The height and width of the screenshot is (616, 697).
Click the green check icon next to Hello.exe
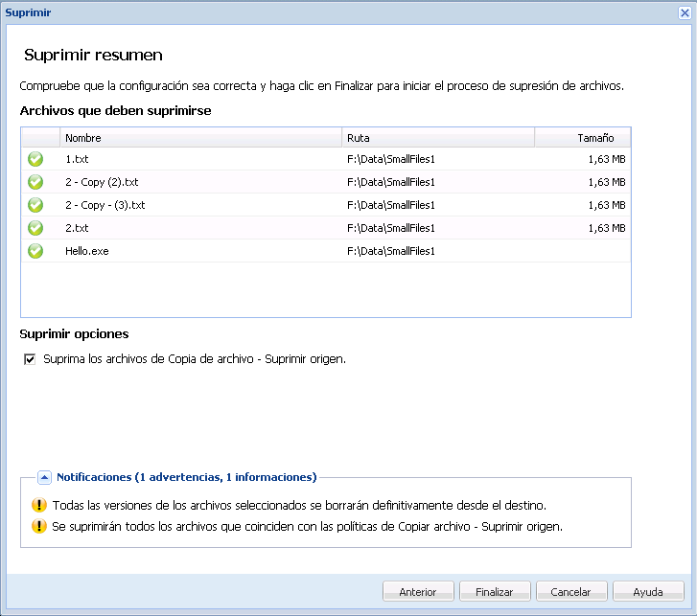35,251
